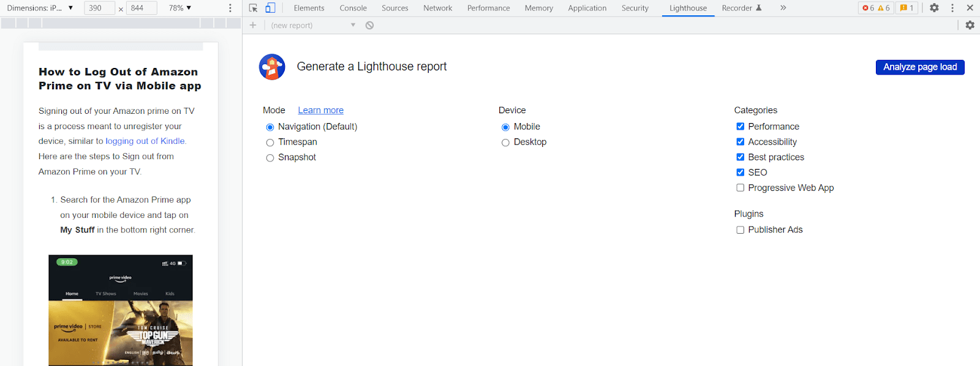Switch to the Memory tab
This screenshot has width=980, height=366.
point(538,8)
